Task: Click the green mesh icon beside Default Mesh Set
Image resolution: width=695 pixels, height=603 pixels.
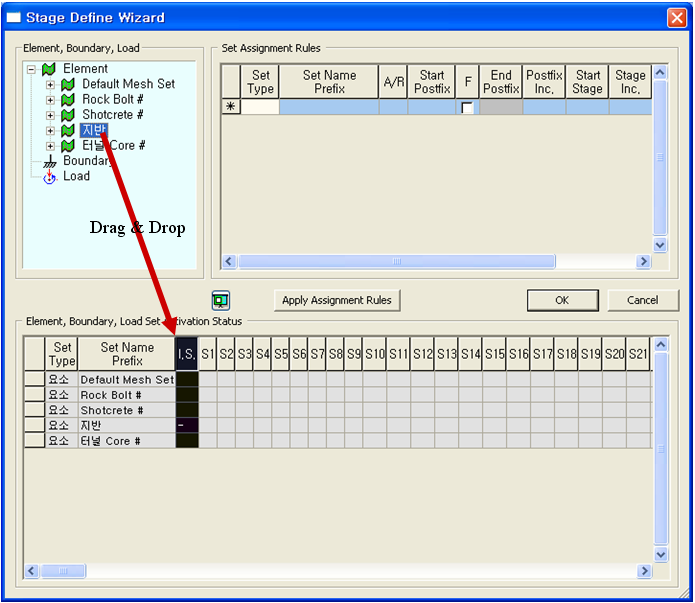Action: pos(68,85)
